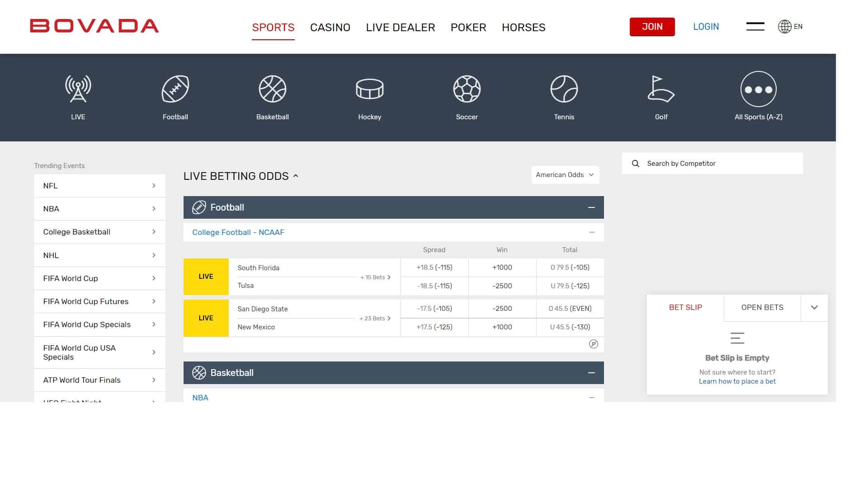Open the POKER tab
Image resolution: width=868 pixels, height=488 pixels.
point(468,28)
